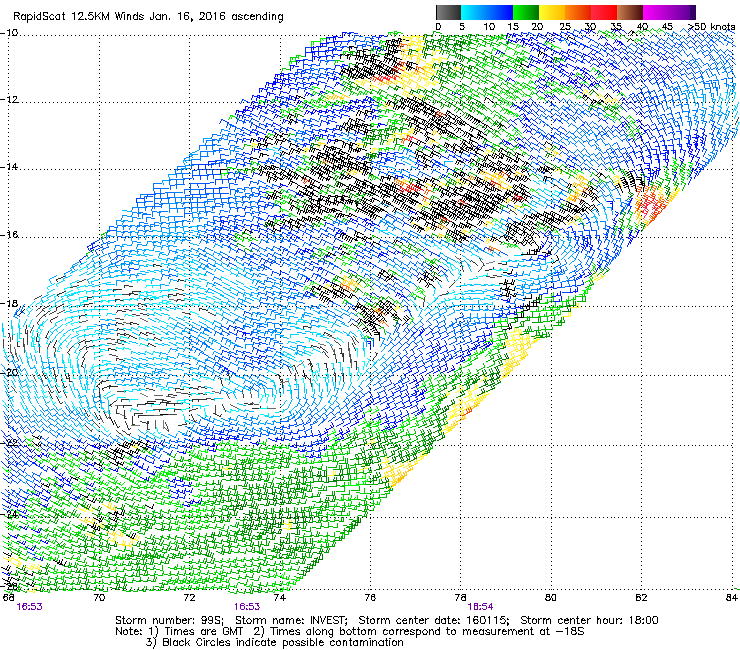Click the '16:53' time under longitude 68
This screenshot has height=650, width=740.
tap(30, 607)
